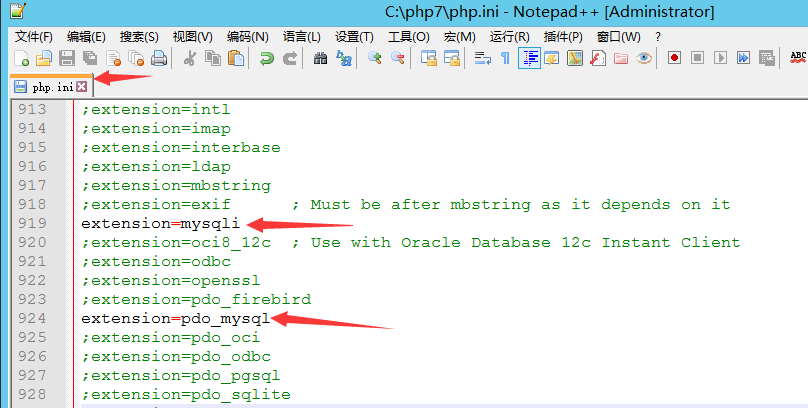Click the Open file folder icon
The height and width of the screenshot is (408, 808).
pyautogui.click(x=43, y=59)
